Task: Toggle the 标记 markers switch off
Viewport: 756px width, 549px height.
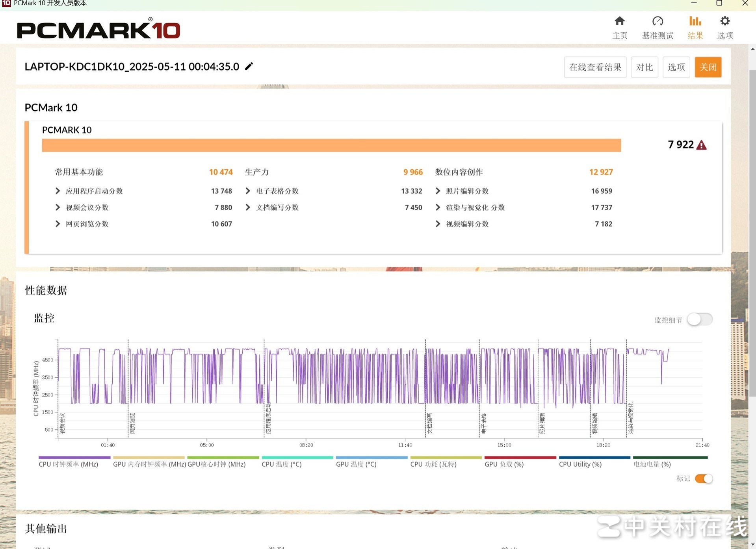Action: click(x=704, y=479)
